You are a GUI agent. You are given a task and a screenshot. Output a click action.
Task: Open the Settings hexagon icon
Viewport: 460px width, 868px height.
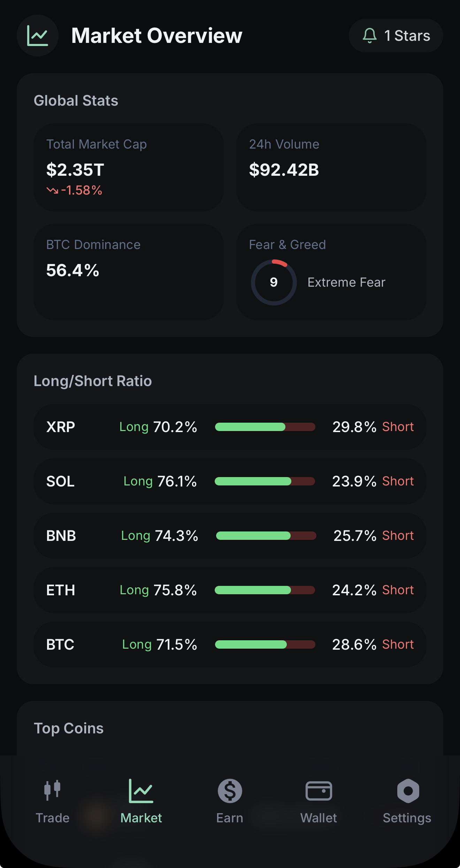tap(408, 791)
